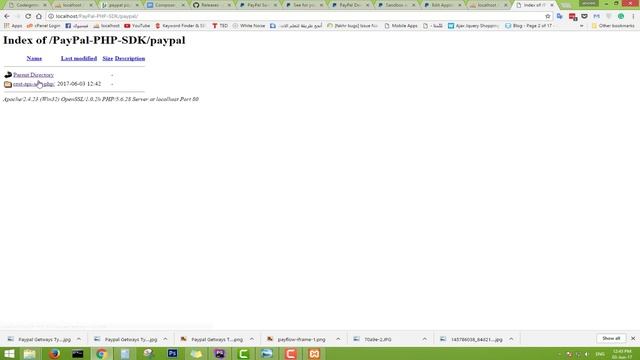The width and height of the screenshot is (640, 360).
Task: Open the Other bookmarks folder
Action: tap(613, 26)
